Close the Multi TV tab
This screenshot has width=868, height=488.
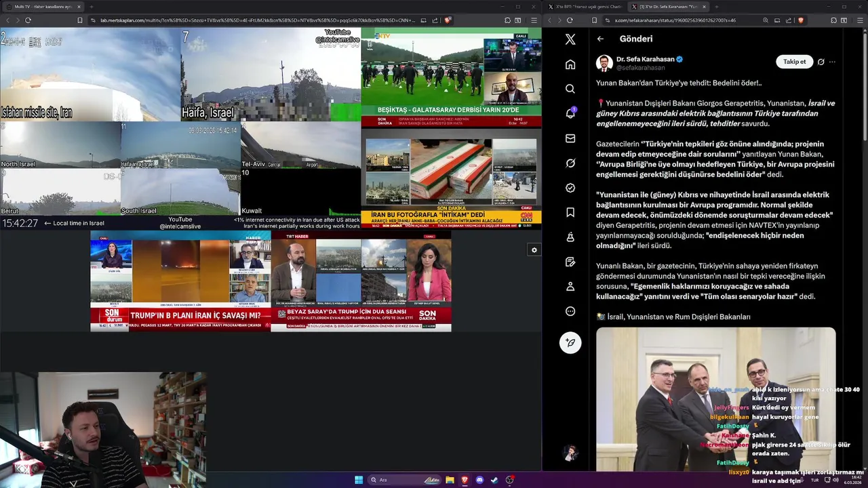pyautogui.click(x=79, y=6)
